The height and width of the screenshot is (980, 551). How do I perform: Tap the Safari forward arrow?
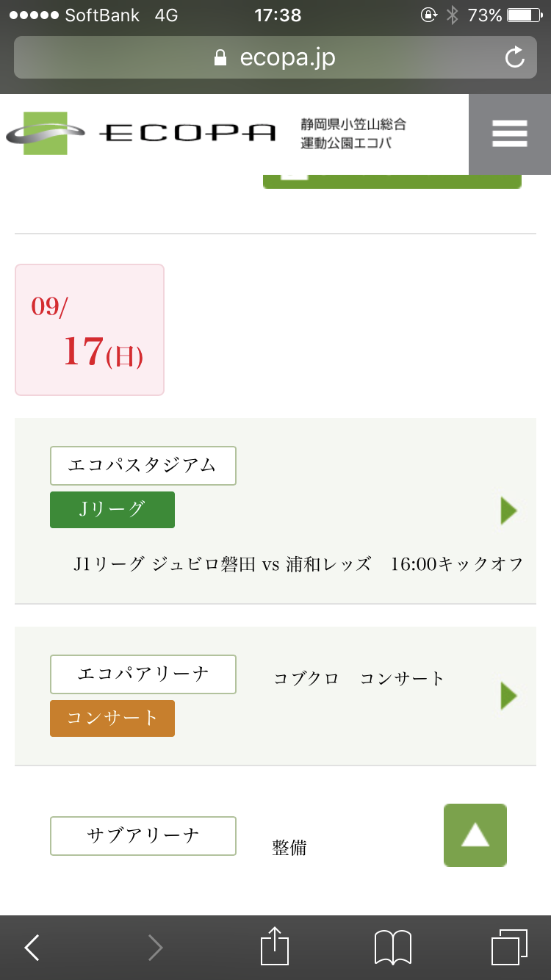(x=155, y=948)
